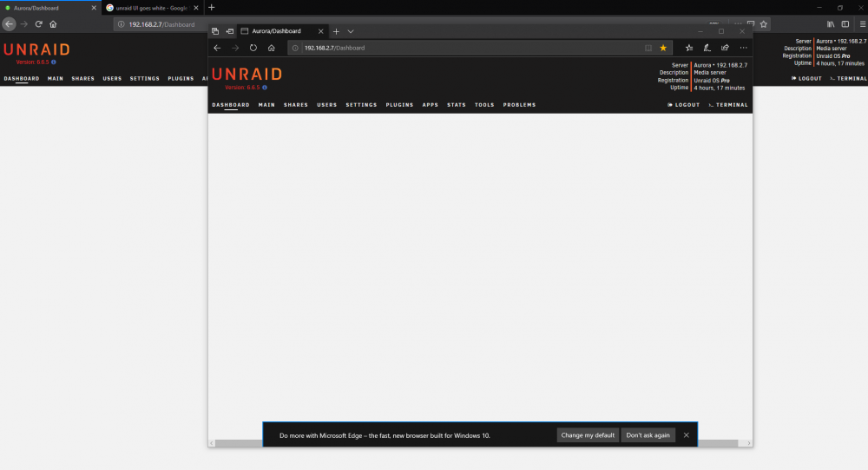Image resolution: width=868 pixels, height=470 pixels.
Task: Open TERMINAL in the Edge Unraid page
Action: pyautogui.click(x=728, y=105)
